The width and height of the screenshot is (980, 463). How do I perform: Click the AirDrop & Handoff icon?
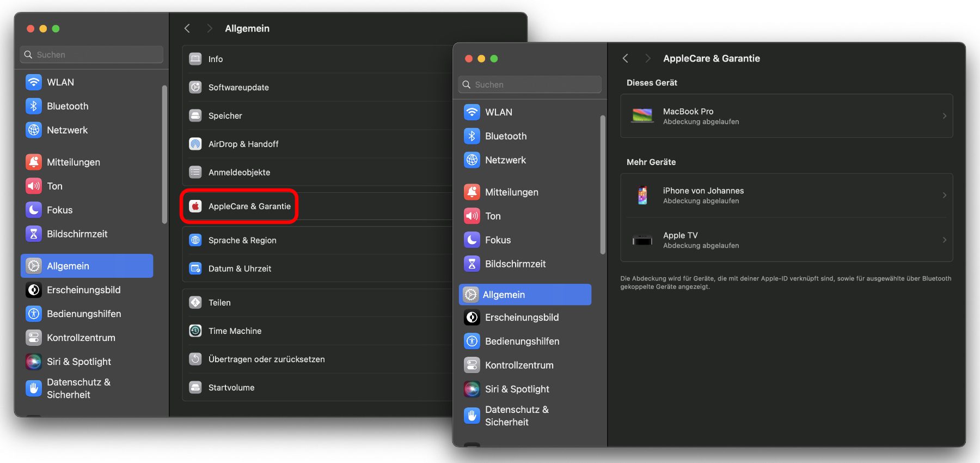195,144
